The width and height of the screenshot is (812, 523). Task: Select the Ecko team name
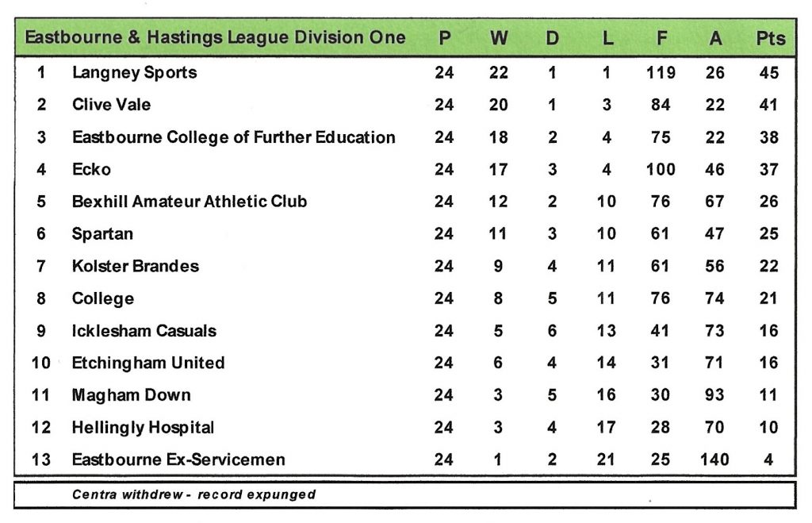point(91,169)
